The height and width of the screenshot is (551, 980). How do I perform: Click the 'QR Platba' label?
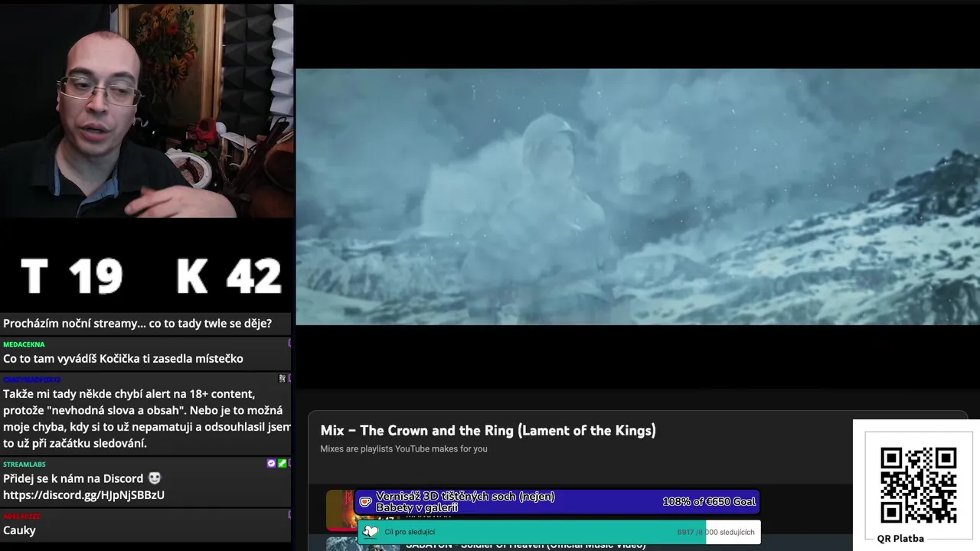coord(900,539)
